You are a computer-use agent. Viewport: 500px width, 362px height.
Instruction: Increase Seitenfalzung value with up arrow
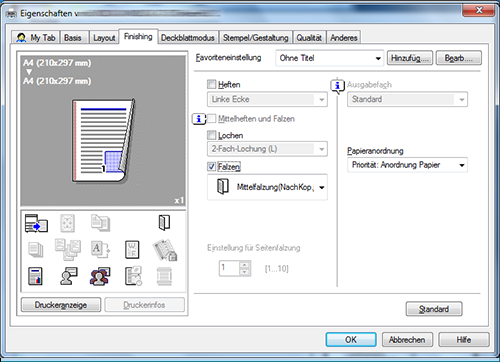tap(245, 265)
